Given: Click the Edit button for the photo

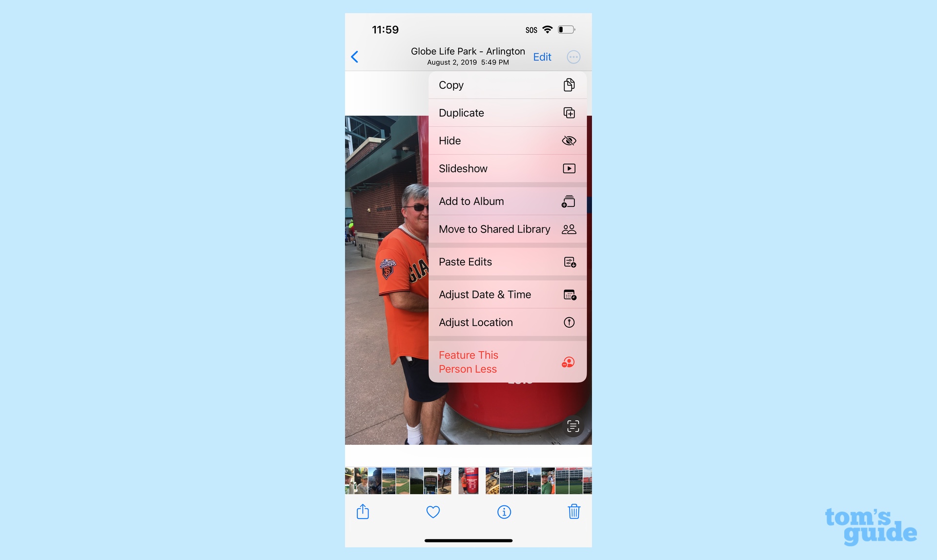Looking at the screenshot, I should click(x=542, y=57).
